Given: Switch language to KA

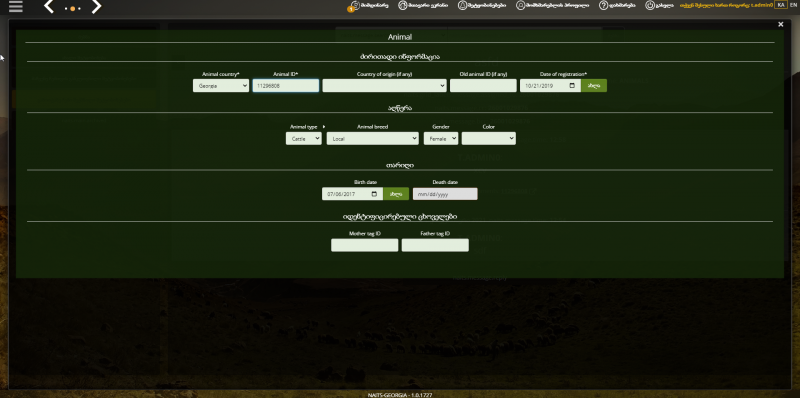Looking at the screenshot, I should pyautogui.click(x=781, y=5).
